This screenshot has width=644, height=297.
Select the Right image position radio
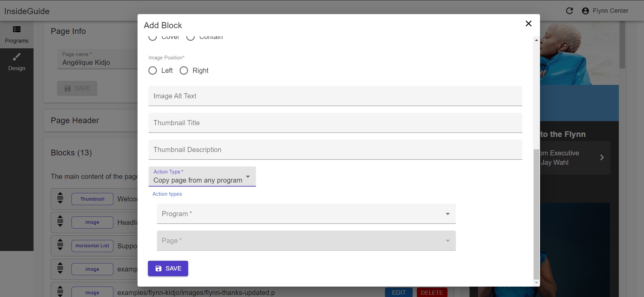(x=184, y=70)
